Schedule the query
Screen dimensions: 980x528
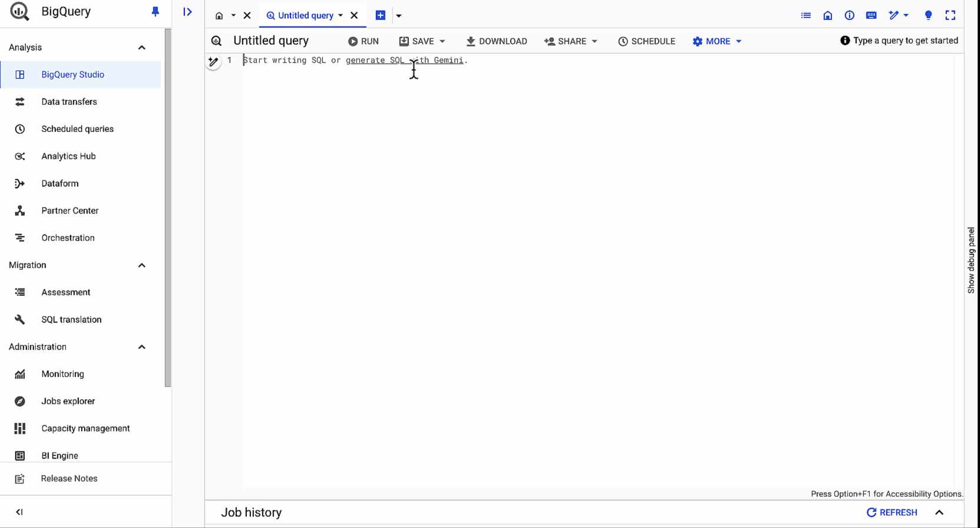coord(646,41)
